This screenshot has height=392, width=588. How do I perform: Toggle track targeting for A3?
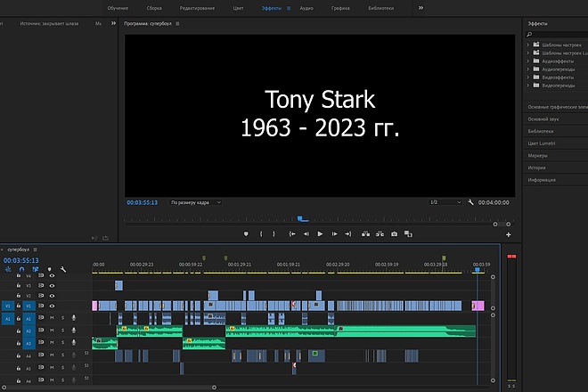click(x=29, y=343)
